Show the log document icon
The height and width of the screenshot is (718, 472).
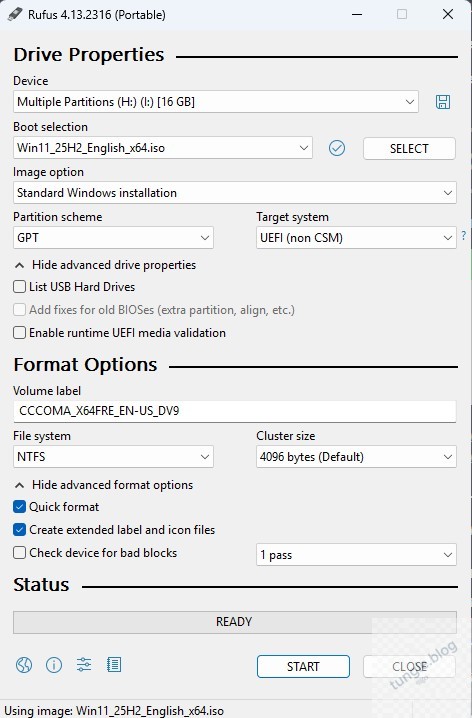(114, 664)
